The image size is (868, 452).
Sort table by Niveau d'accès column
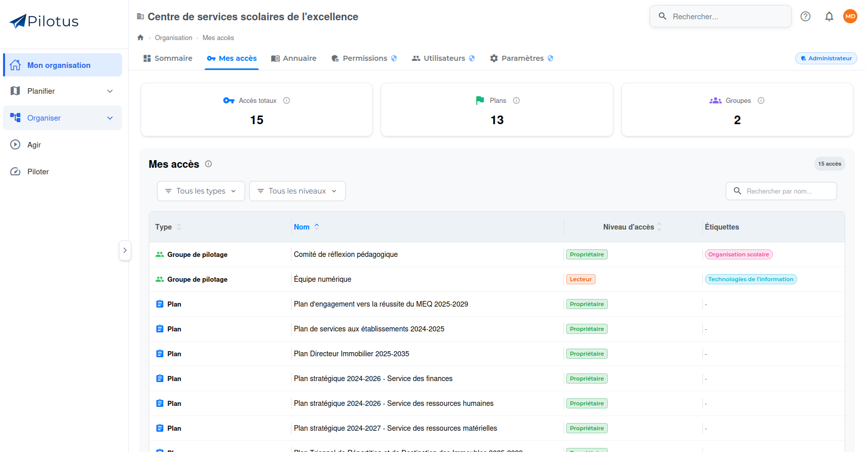[633, 227]
